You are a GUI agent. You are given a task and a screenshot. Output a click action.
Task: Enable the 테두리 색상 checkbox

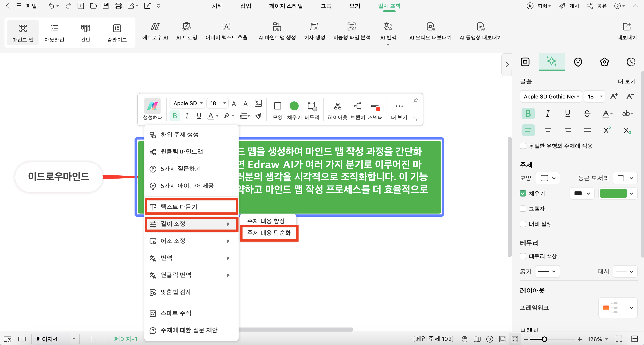click(x=523, y=256)
